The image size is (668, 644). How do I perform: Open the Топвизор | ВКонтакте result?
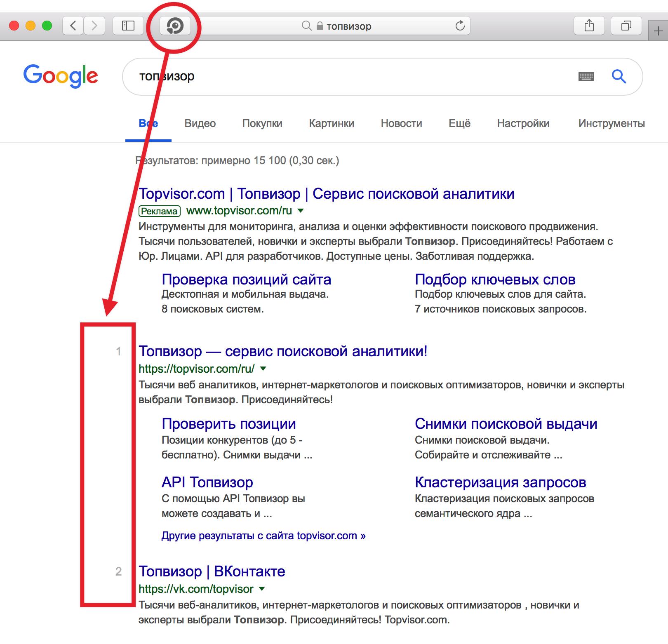[x=212, y=571]
